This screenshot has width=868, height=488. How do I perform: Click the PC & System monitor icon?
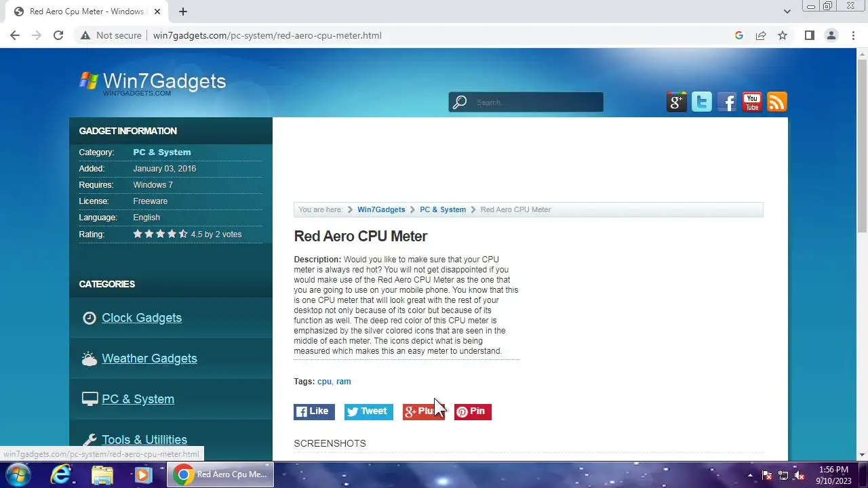pos(90,399)
